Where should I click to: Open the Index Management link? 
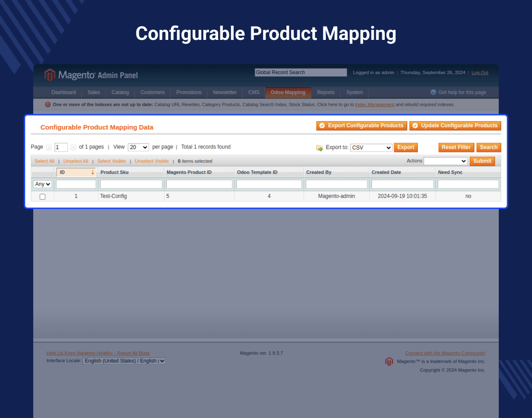pyautogui.click(x=375, y=104)
